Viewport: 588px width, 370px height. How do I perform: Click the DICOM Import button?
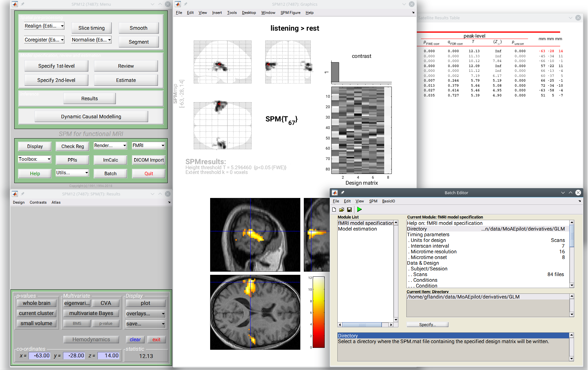tap(149, 160)
